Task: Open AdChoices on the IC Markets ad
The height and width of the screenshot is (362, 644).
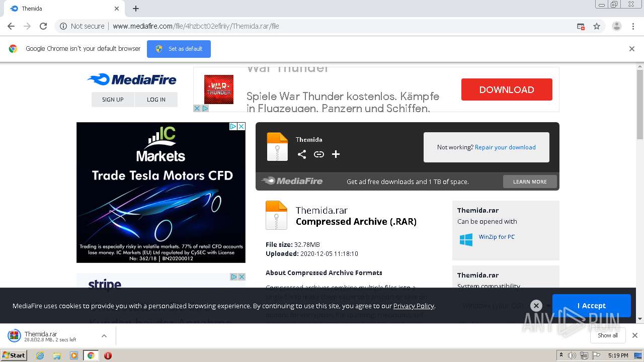Action: coord(233,126)
